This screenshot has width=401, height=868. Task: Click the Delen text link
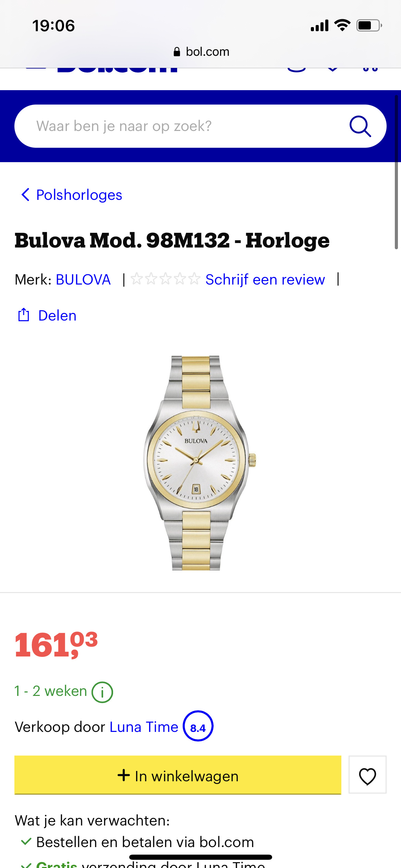point(57,315)
